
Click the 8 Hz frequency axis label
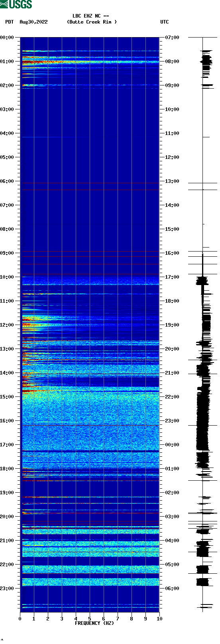132,619
